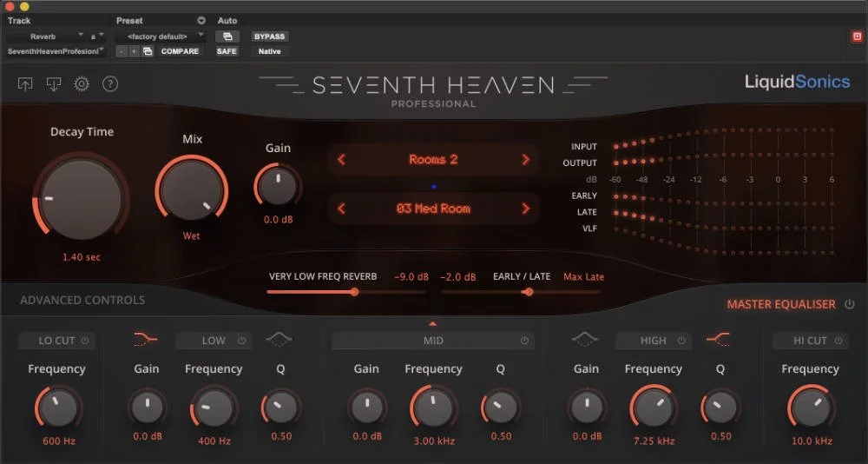This screenshot has width=868, height=464.
Task: Click the save preset download-arrow icon
Action: [x=53, y=83]
